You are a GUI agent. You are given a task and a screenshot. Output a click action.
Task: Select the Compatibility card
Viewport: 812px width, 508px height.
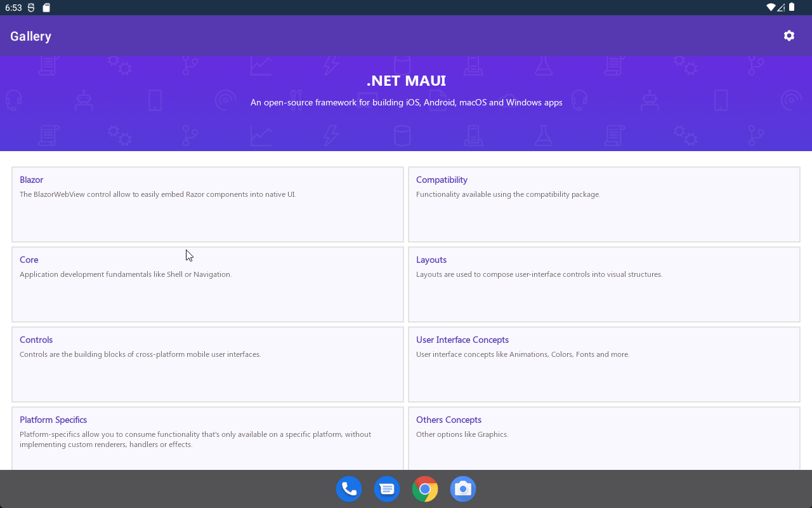point(603,204)
